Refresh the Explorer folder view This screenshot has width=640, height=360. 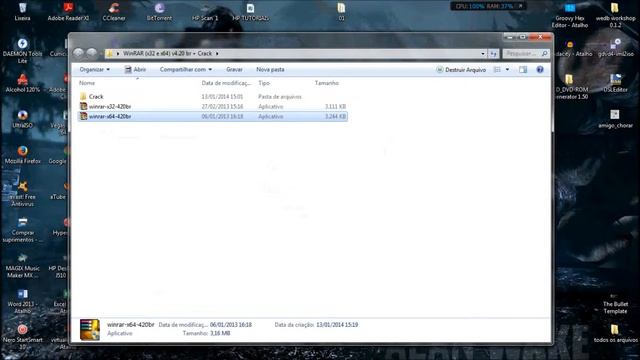tap(493, 53)
